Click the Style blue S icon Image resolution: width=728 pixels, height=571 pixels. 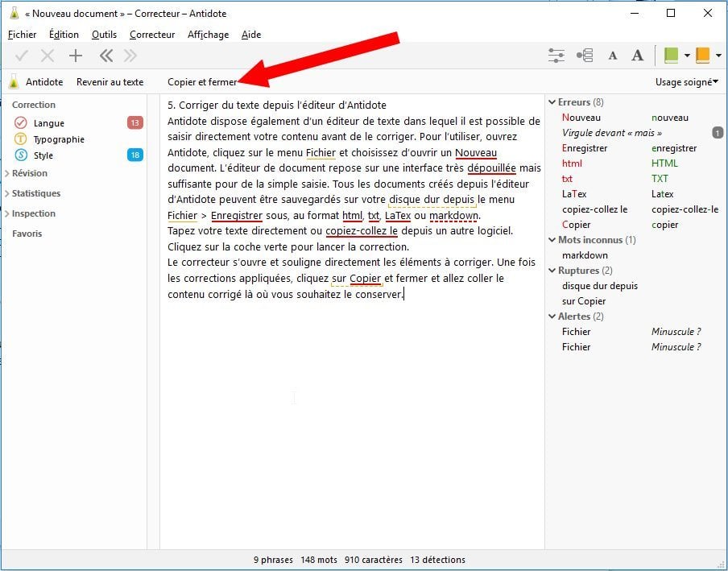click(20, 155)
